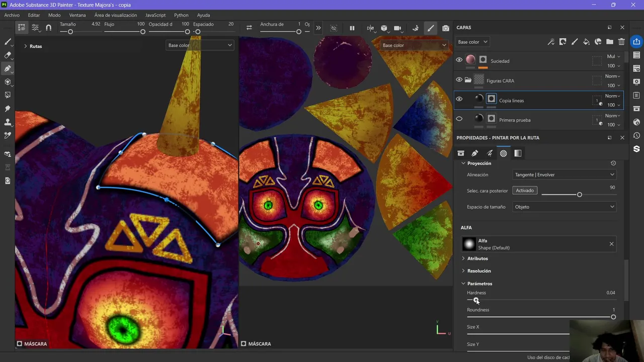Toggle the magnet snapping icon
Image resolution: width=644 pixels, height=362 pixels.
click(x=48, y=28)
